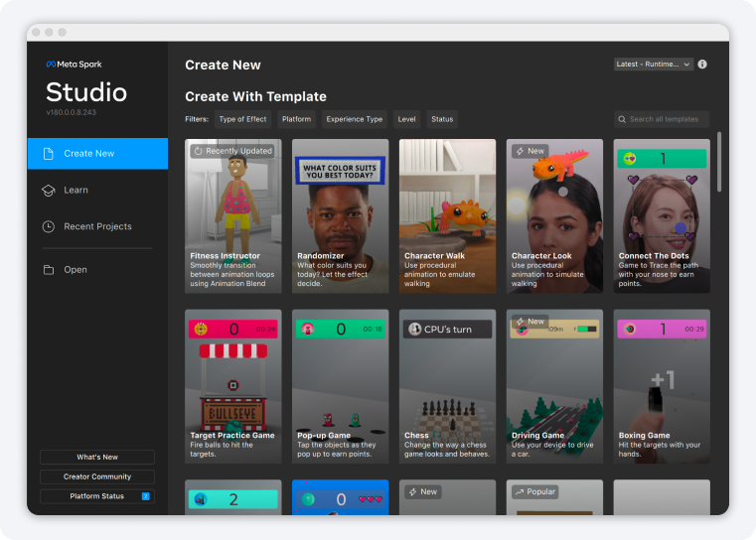Click the search magnifier icon
This screenshot has height=540, width=756.
(621, 119)
